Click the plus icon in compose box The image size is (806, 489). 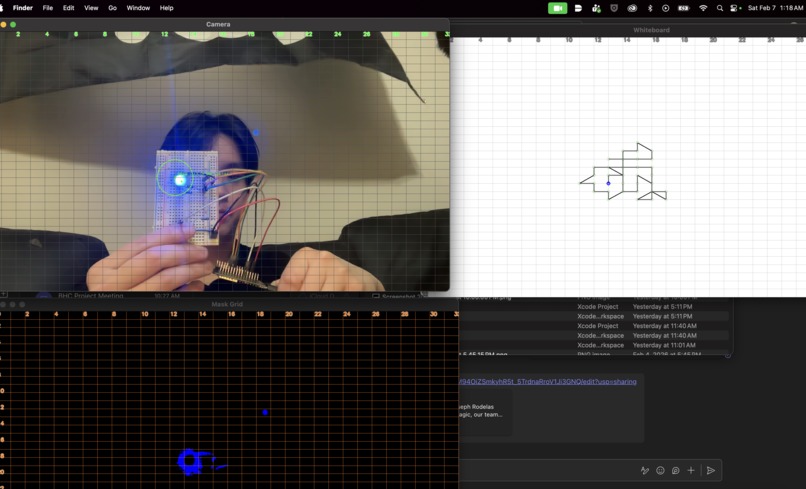(691, 470)
